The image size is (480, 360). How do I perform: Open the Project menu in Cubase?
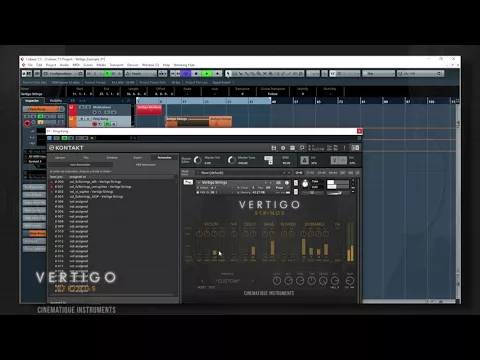51,65
